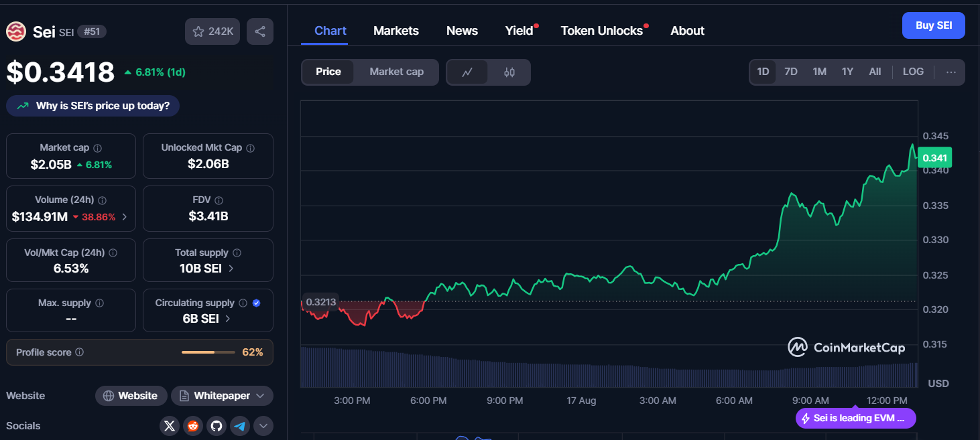Image resolution: width=980 pixels, height=440 pixels.
Task: Set chart range to 1D
Action: click(x=763, y=72)
